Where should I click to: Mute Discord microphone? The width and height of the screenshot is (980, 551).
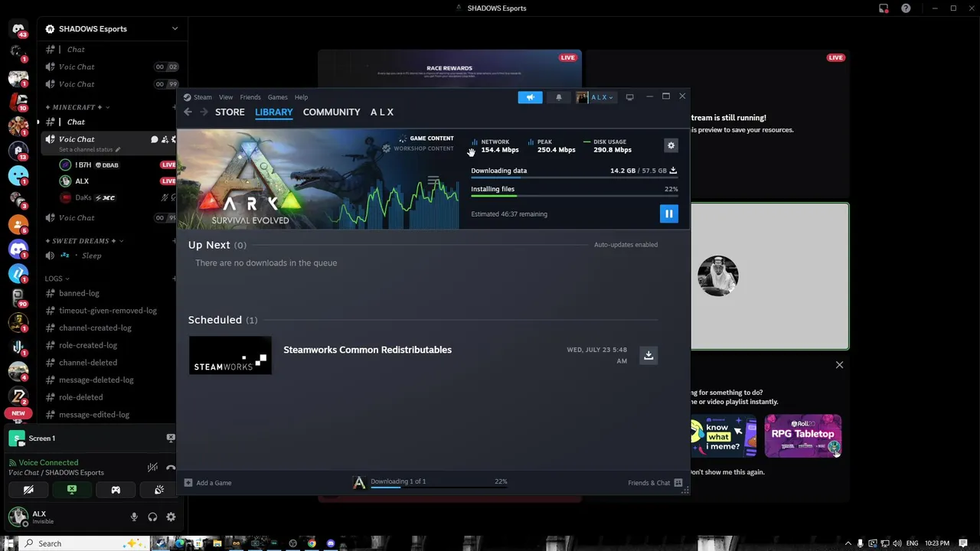point(134,517)
